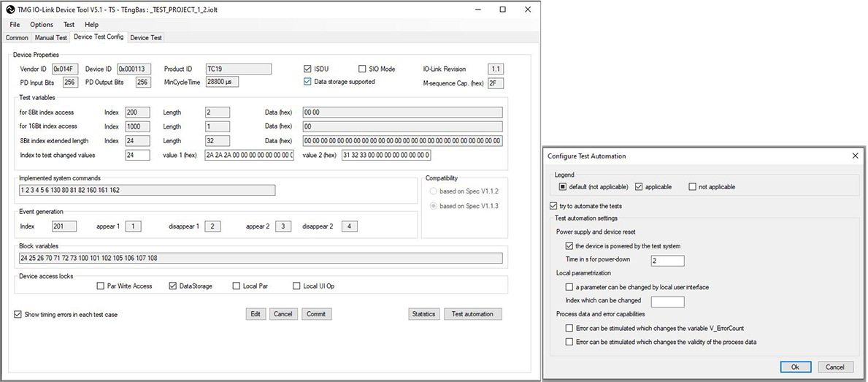Open the Test menu
The height and width of the screenshot is (382, 868).
tap(69, 24)
